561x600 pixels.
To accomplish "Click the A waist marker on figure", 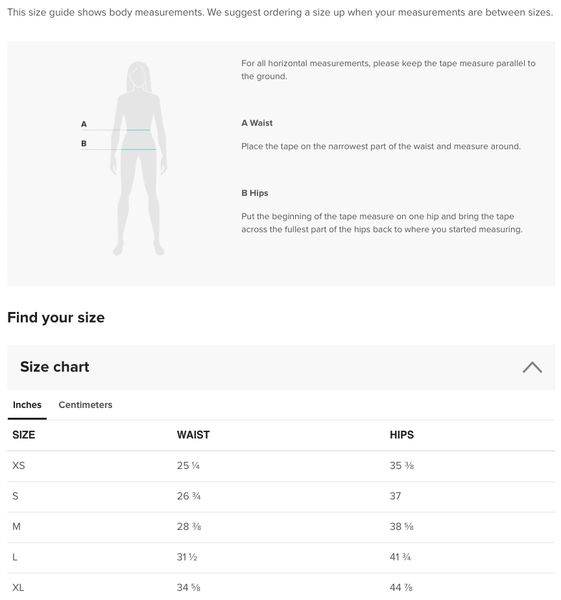I will (84, 124).
